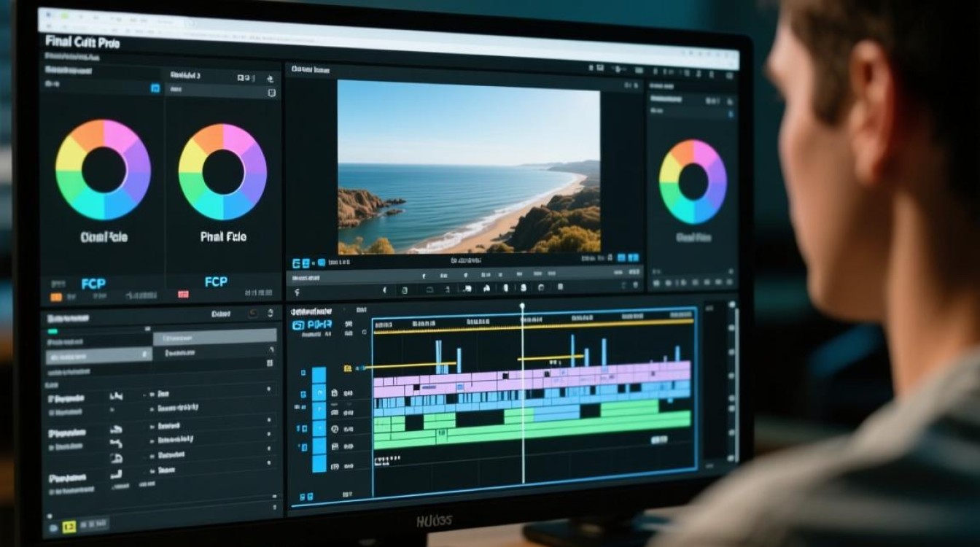Select the purple clip track in the timeline
Viewport: 980px width, 547px height.
pyautogui.click(x=532, y=379)
